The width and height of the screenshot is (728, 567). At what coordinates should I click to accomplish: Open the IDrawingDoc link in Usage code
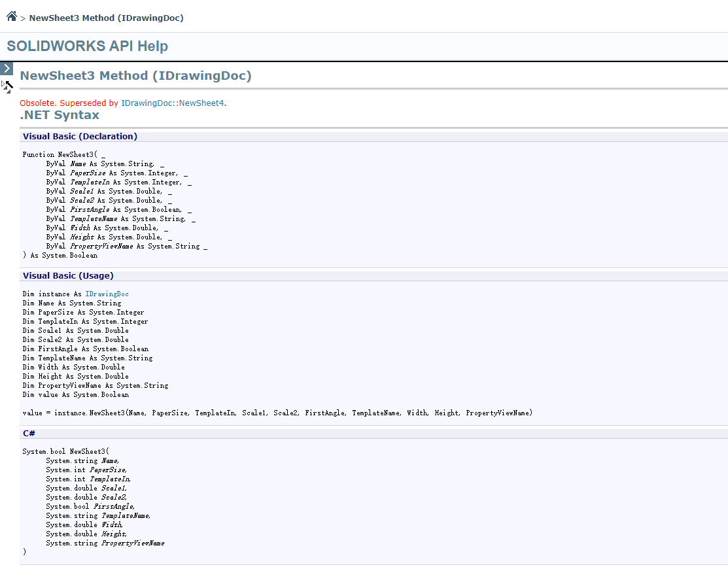[x=107, y=294]
